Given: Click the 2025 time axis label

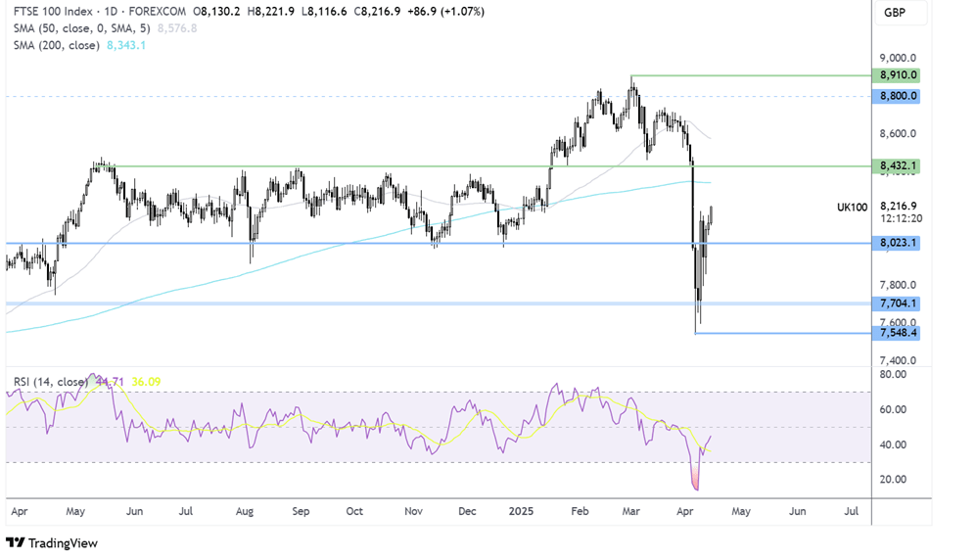Looking at the screenshot, I should click(521, 511).
